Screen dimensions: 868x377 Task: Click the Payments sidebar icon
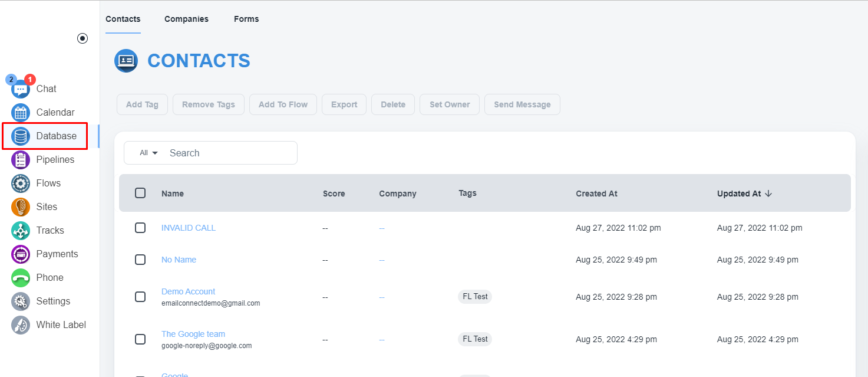coord(21,254)
